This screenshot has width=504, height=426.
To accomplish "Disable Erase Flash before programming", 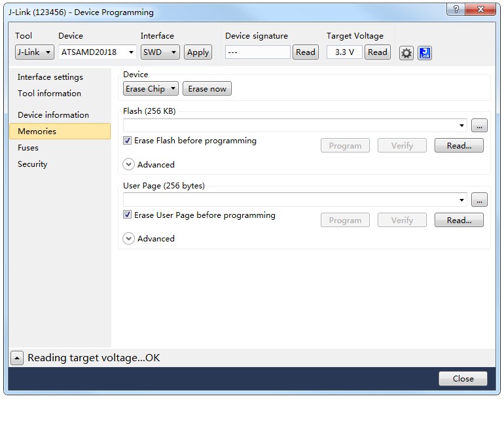I will pyautogui.click(x=128, y=141).
